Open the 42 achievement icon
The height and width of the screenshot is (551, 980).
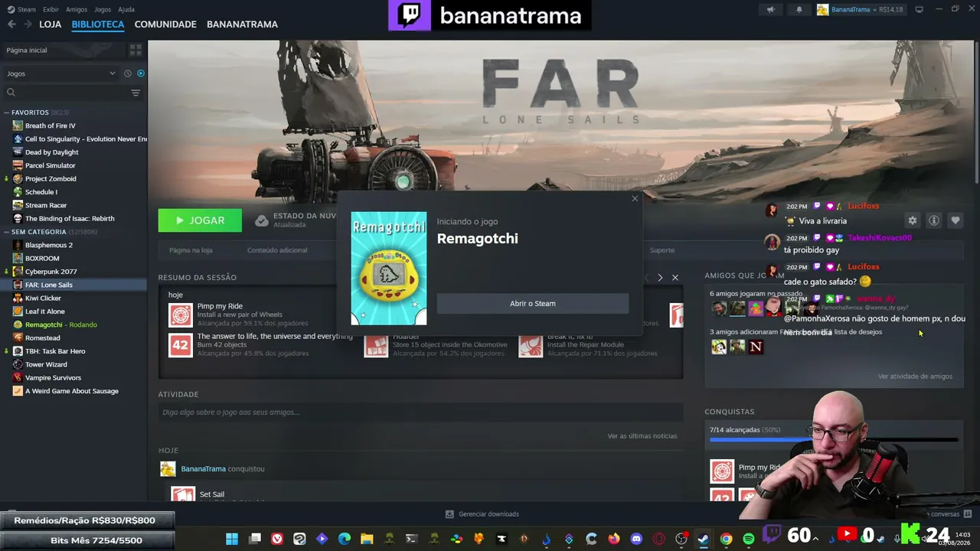(181, 345)
